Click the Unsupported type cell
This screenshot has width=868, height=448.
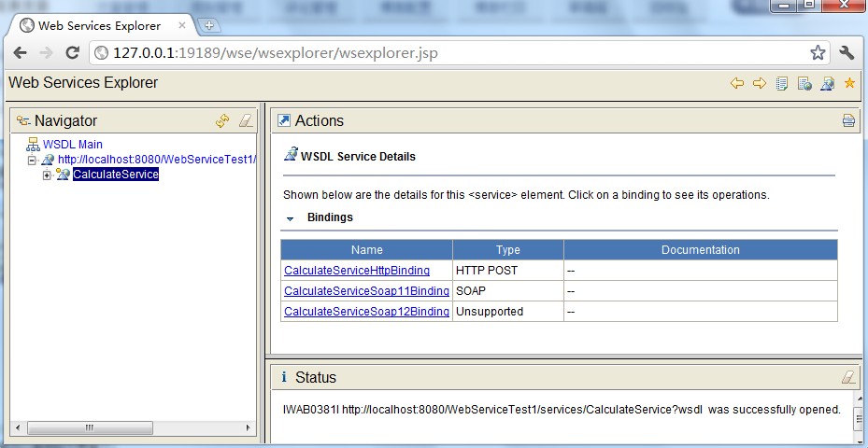coord(508,312)
